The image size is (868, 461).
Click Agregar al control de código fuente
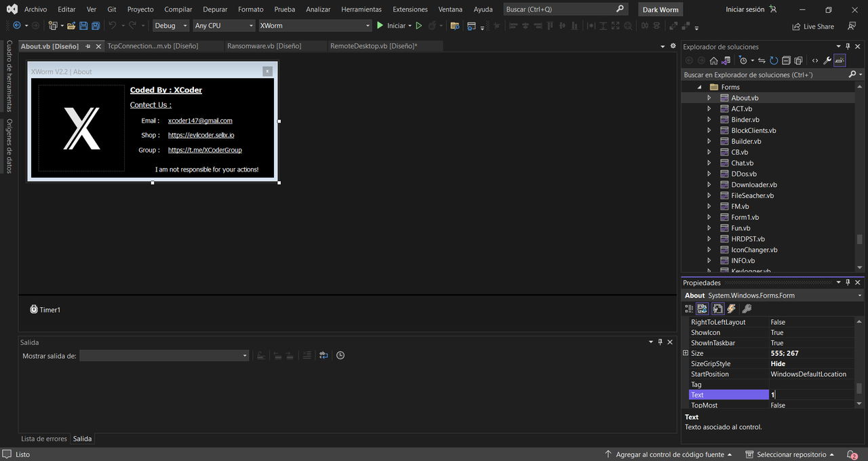[x=668, y=454]
